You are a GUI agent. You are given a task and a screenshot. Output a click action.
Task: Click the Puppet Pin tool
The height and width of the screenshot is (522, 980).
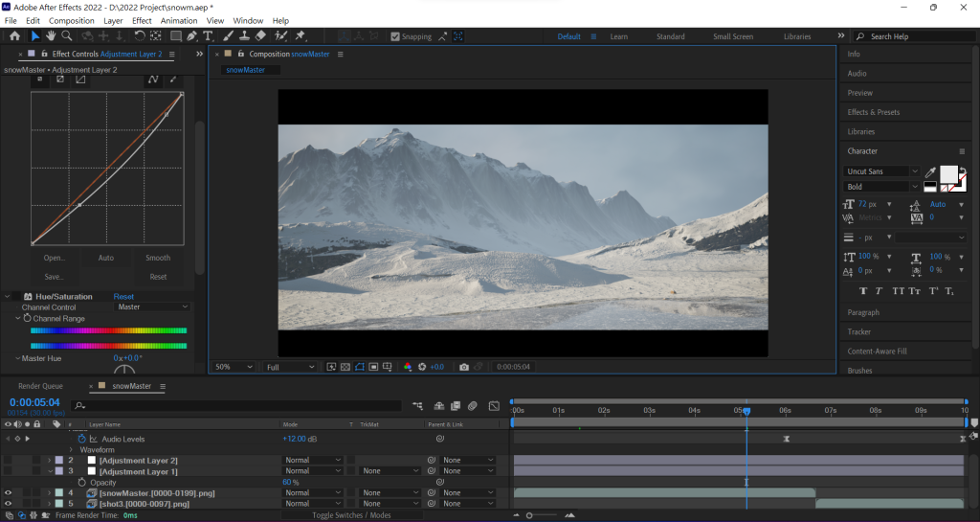[301, 36]
